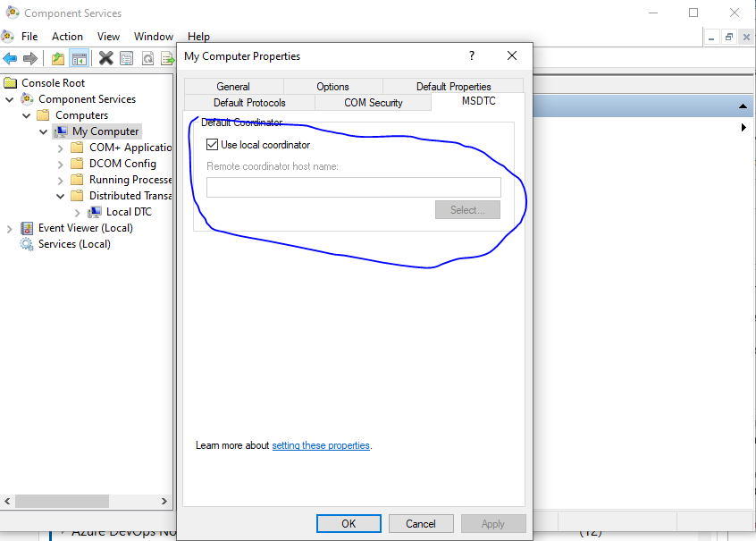Click the Forward navigation arrow
Viewport: 756px width, 541px height.
tap(29, 58)
